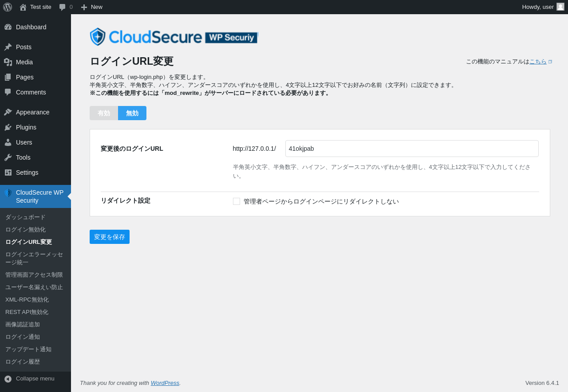
Task: Follow the WordPress footer link
Action: point(165,383)
